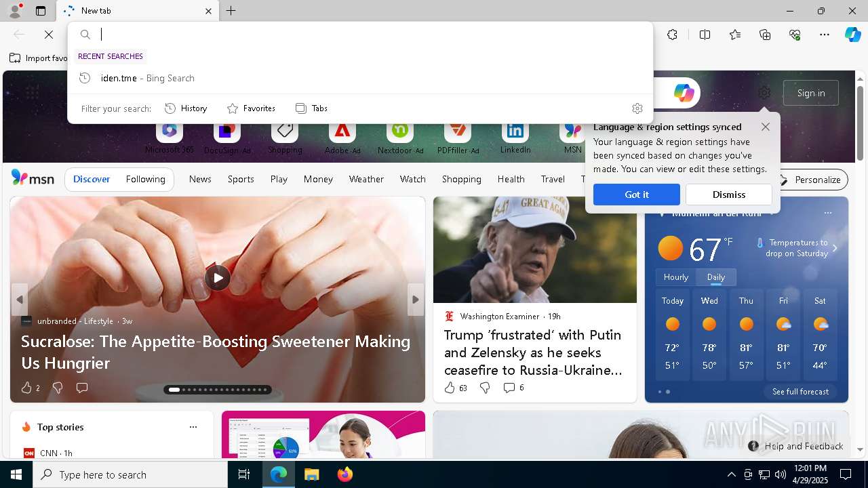The width and height of the screenshot is (868, 488).
Task: Switch weather to Hourly view
Action: (x=676, y=277)
